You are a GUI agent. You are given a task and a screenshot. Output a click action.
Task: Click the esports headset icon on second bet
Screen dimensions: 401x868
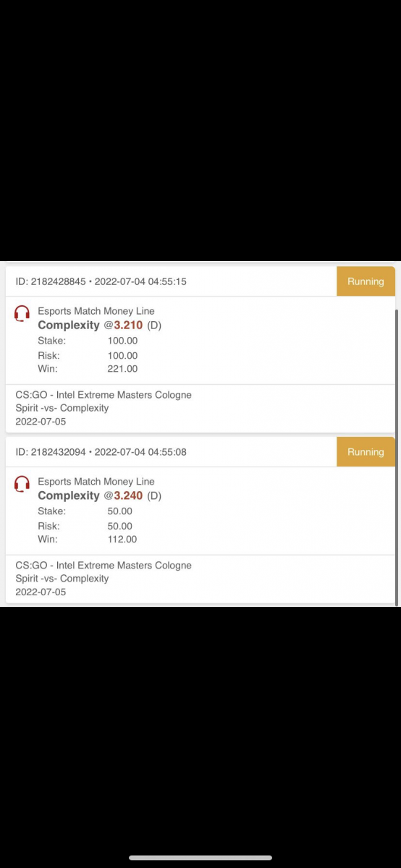pyautogui.click(x=22, y=484)
